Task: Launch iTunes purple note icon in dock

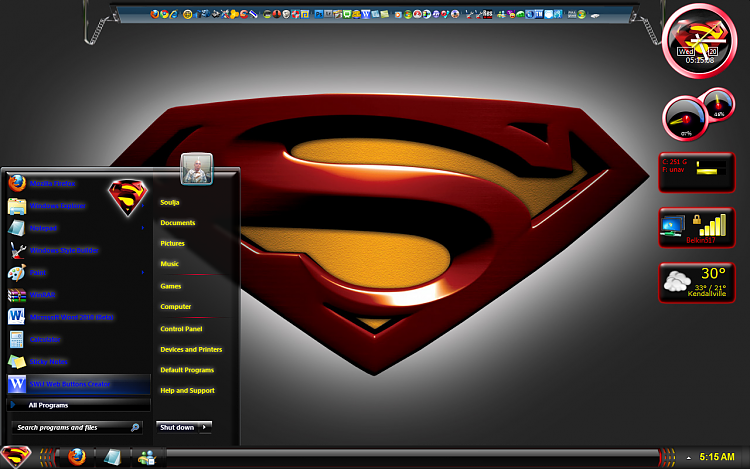Action: point(436,14)
